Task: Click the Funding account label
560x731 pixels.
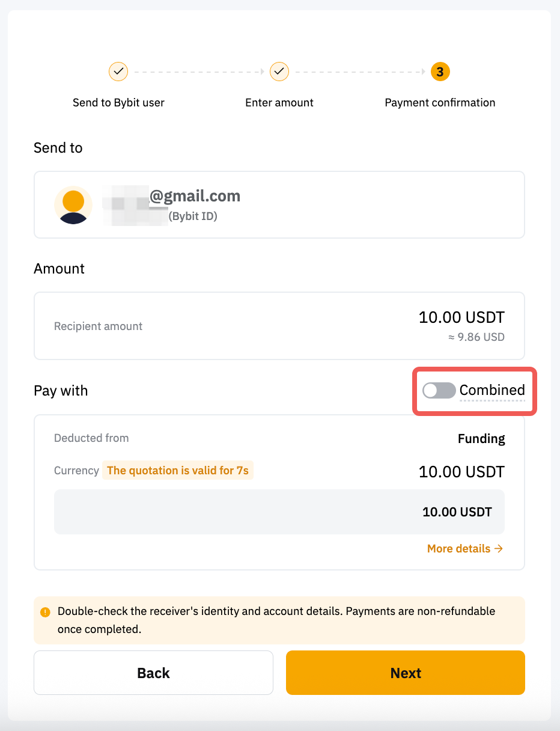Action: click(481, 439)
